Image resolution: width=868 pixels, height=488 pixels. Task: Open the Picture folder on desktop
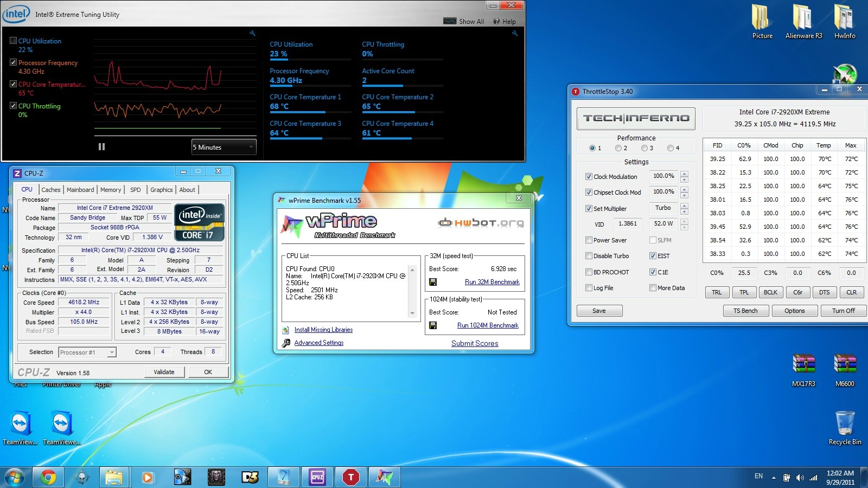(x=762, y=22)
